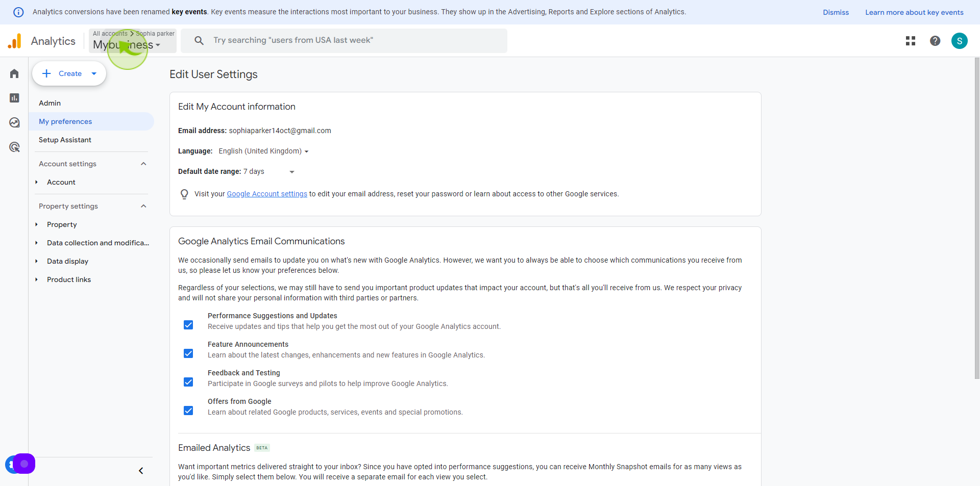Uncheck Offers from Google checkbox
This screenshot has width=980, height=486.
(188, 411)
